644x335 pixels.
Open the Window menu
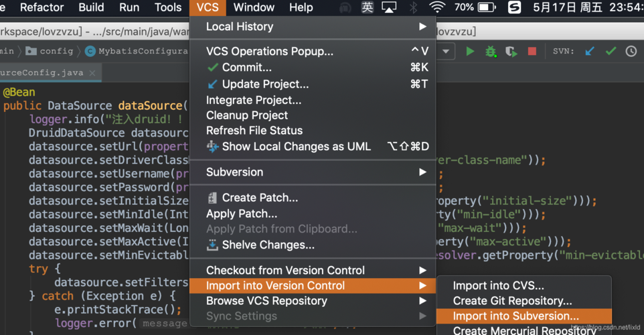pos(254,7)
